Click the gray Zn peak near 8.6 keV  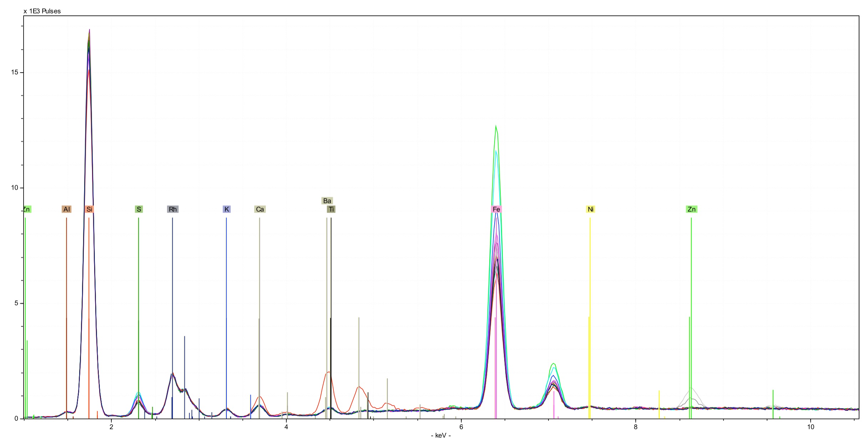pyautogui.click(x=691, y=388)
